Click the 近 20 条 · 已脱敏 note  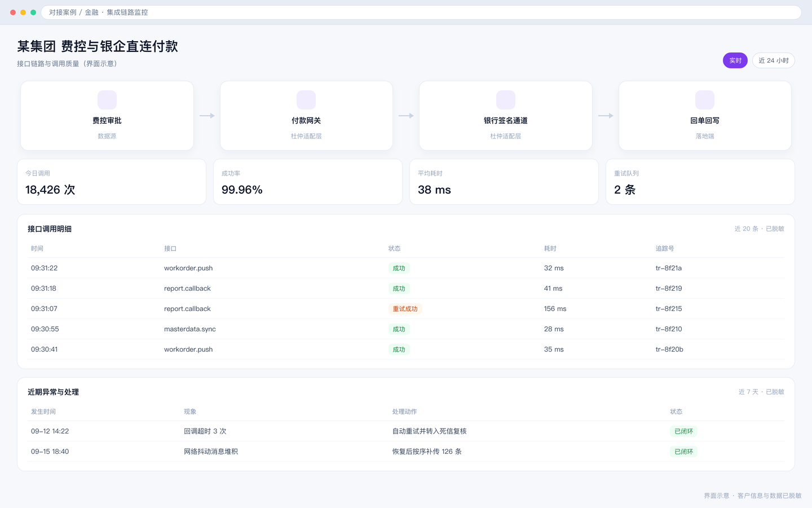pos(759,229)
